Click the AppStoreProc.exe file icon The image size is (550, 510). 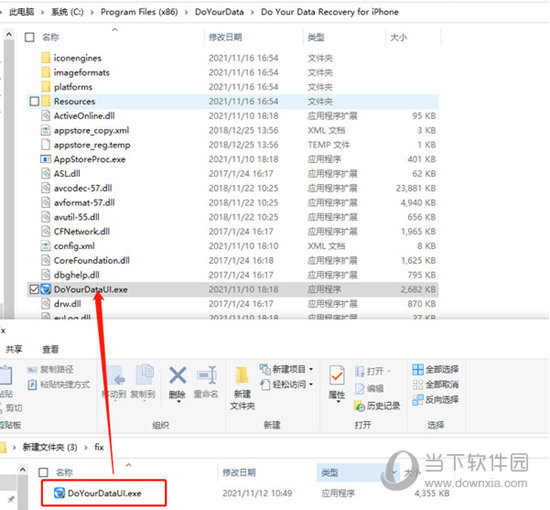tap(46, 159)
